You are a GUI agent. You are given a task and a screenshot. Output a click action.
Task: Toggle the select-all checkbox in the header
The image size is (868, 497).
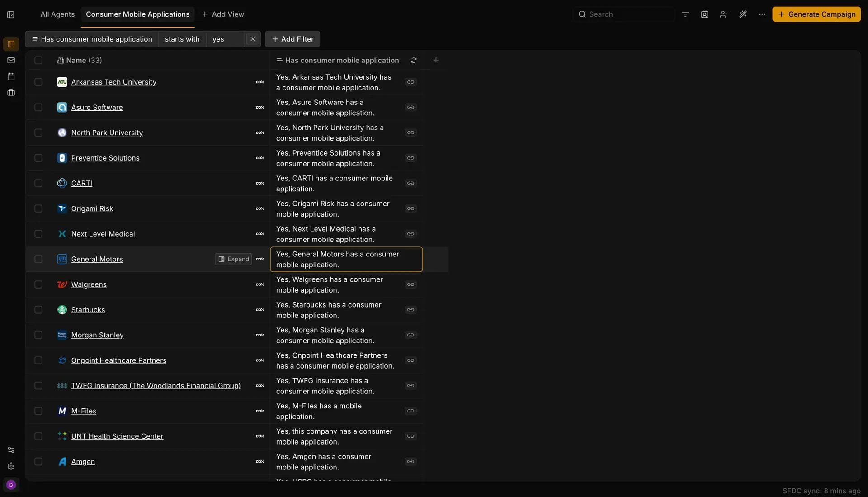[38, 60]
